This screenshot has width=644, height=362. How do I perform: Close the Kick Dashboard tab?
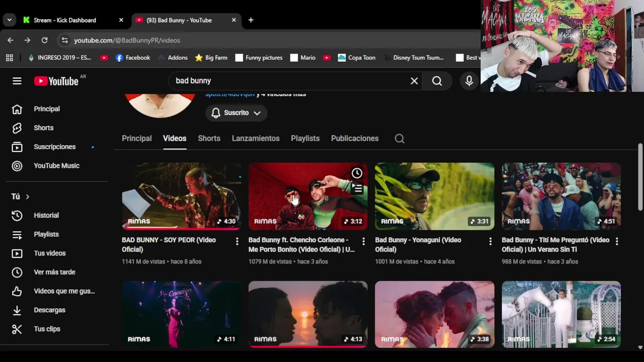(121, 20)
